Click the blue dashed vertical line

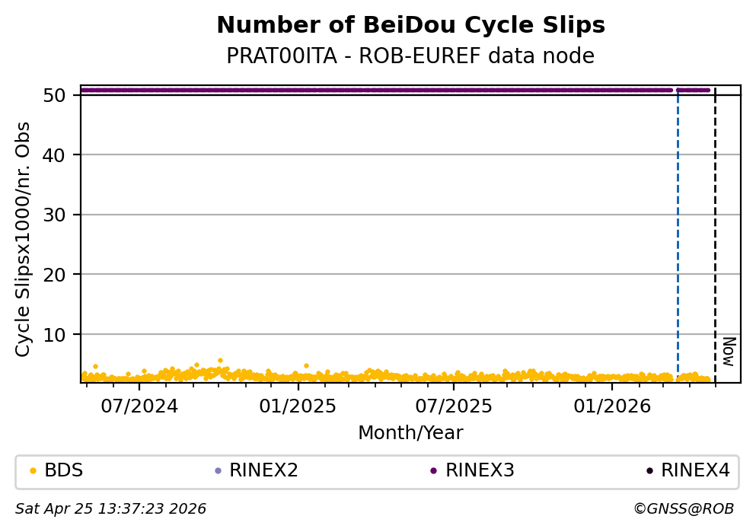pos(678,228)
